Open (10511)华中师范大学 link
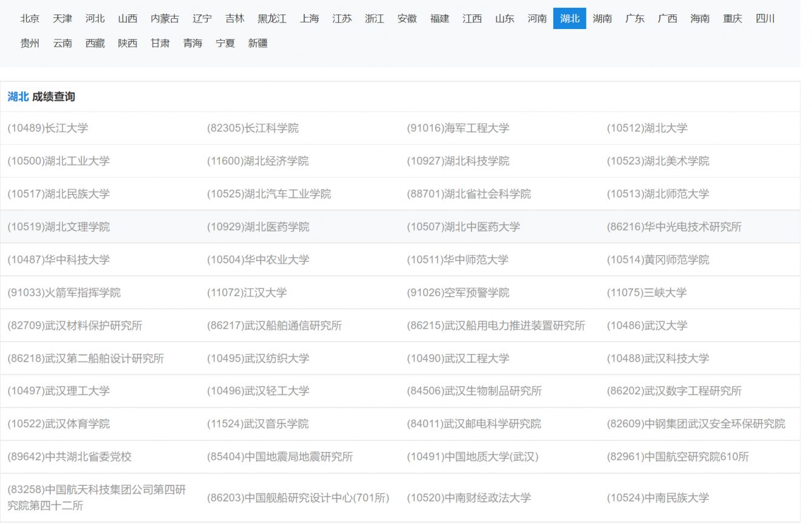Viewport: 812px width, 527px height. [x=458, y=259]
